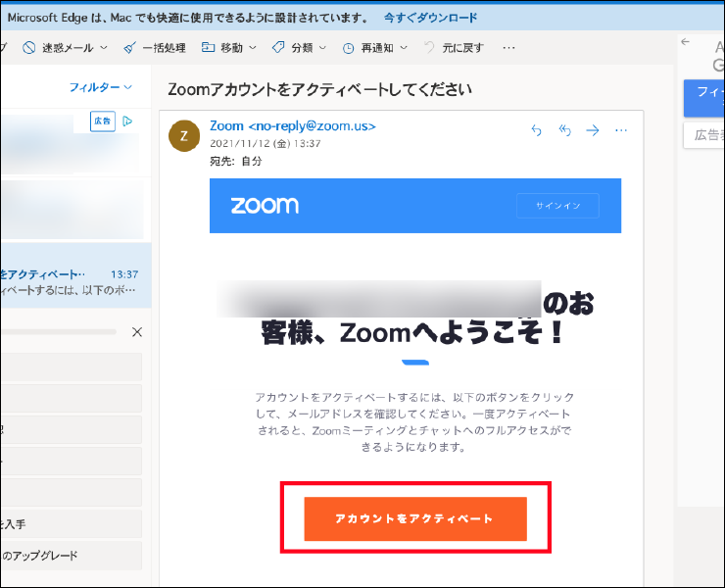Expand the 移動 dropdown arrow
The width and height of the screenshot is (725, 588).
(x=253, y=48)
